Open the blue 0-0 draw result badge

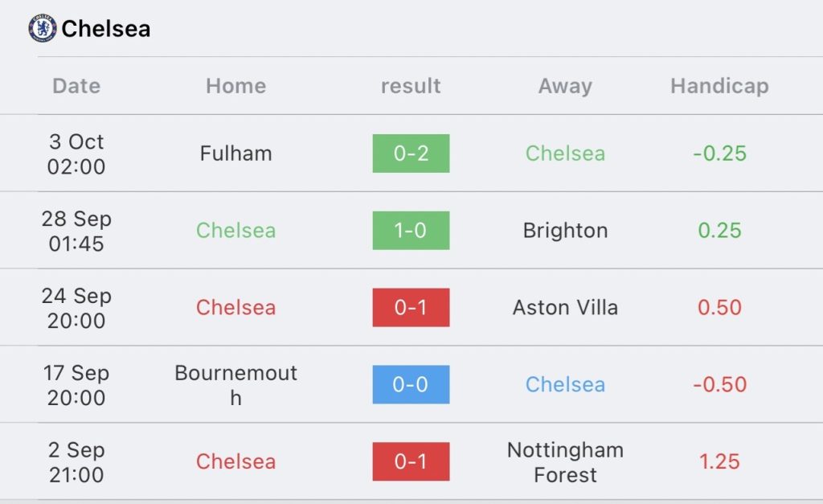411,385
